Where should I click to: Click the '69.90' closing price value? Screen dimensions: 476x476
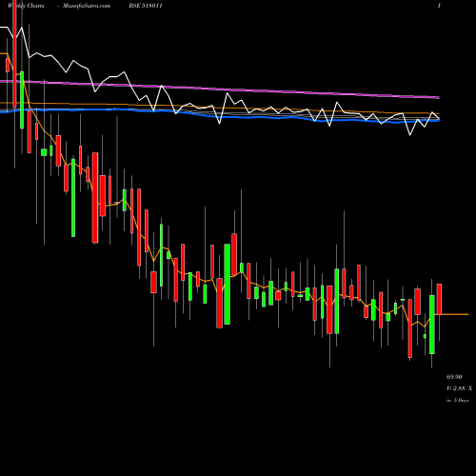tap(454, 377)
